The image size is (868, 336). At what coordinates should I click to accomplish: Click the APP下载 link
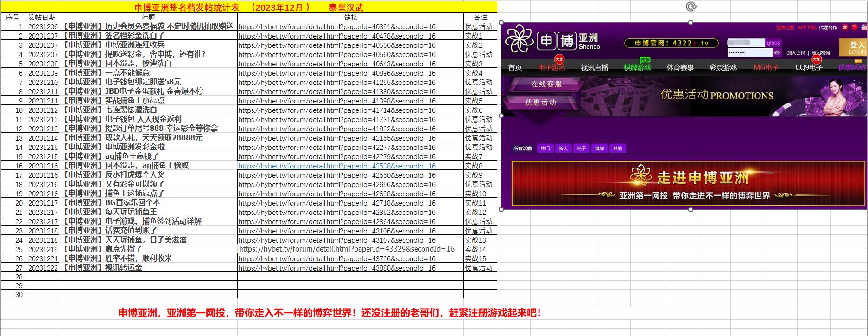coord(806,27)
